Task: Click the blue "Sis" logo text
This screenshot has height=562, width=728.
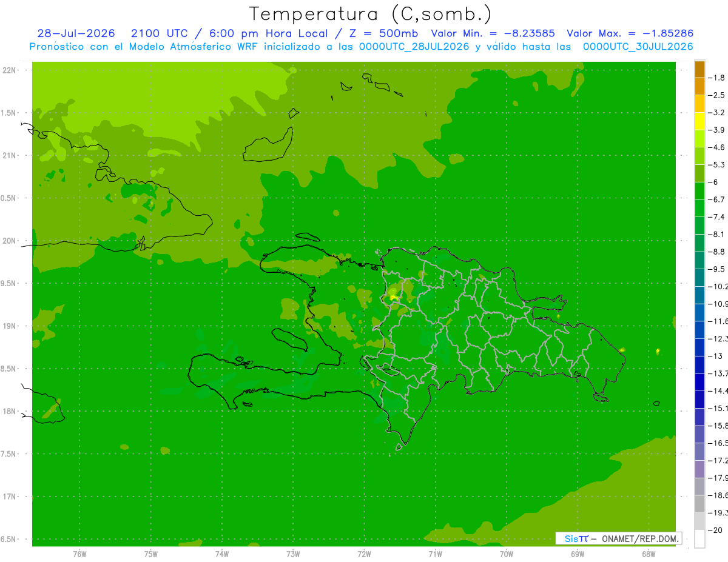Action: pos(571,539)
